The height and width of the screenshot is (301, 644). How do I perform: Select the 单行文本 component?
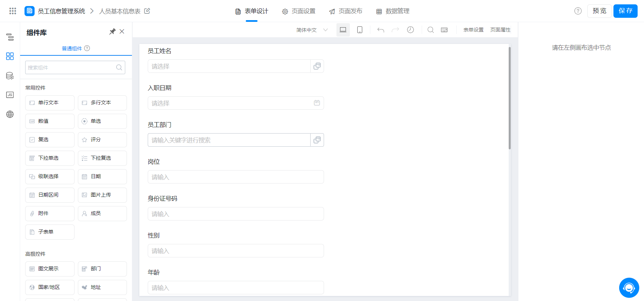[50, 103]
